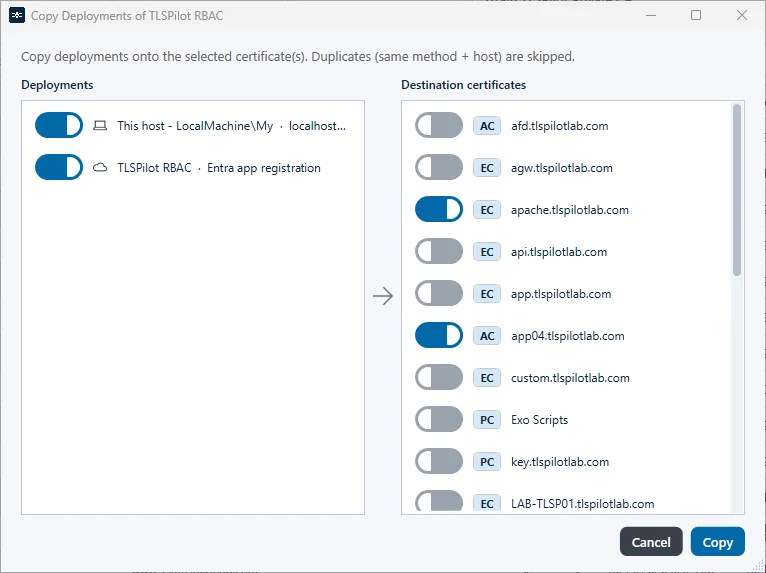
Task: Click the Entra app registration deployment label
Action: (264, 168)
